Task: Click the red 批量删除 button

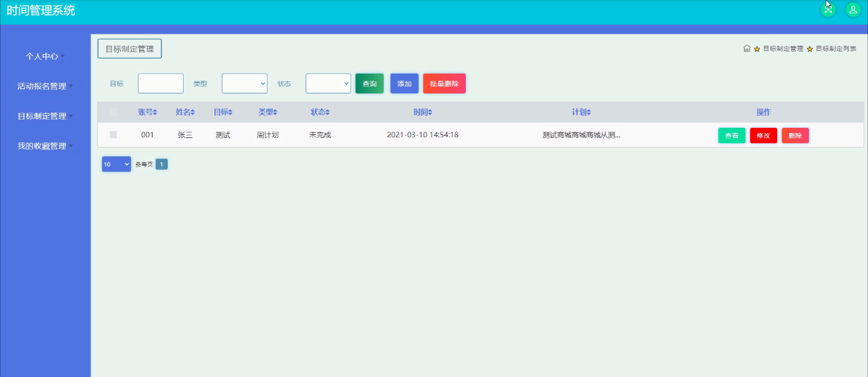Action: 444,83
